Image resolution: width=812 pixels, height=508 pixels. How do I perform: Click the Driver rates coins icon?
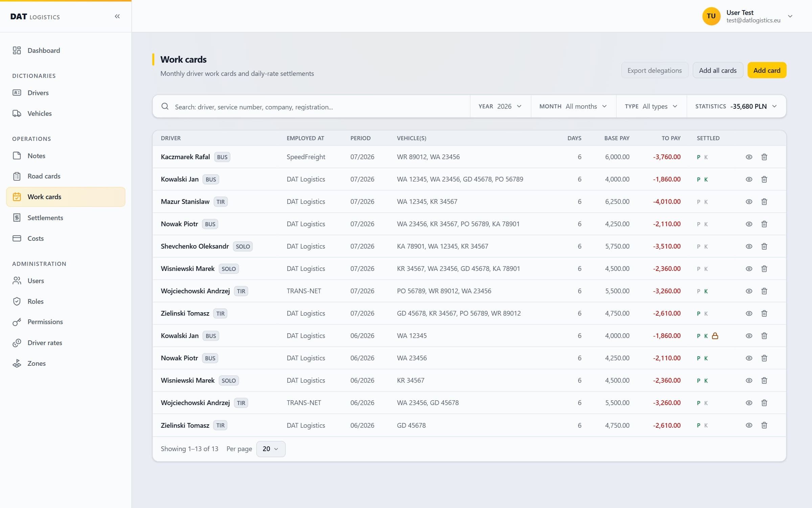pyautogui.click(x=17, y=343)
